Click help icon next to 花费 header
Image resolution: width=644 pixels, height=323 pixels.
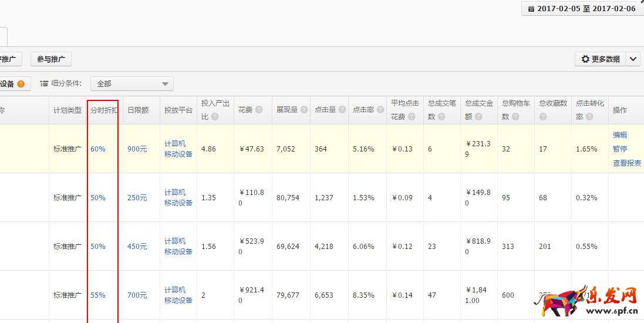pyautogui.click(x=259, y=110)
